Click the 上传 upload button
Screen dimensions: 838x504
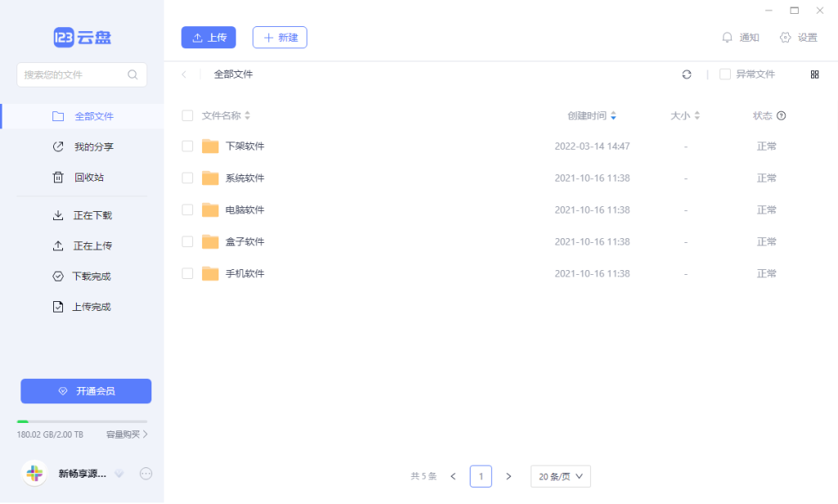pos(208,38)
